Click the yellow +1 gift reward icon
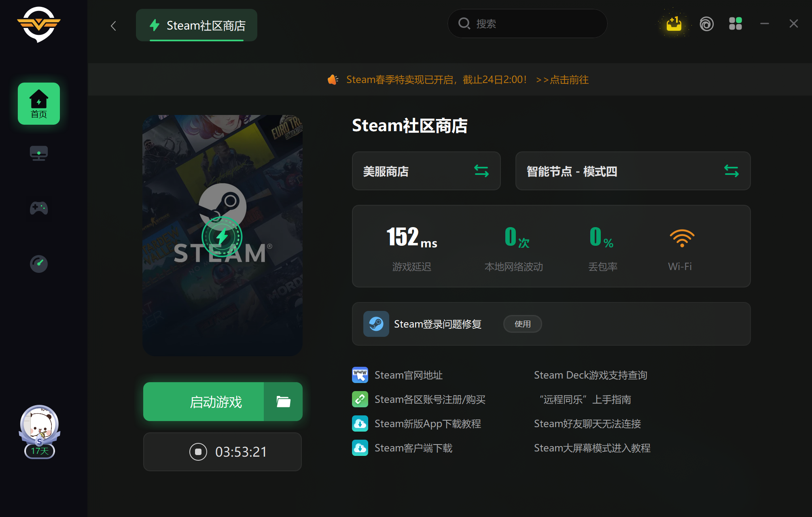This screenshot has width=812, height=517. coord(674,24)
